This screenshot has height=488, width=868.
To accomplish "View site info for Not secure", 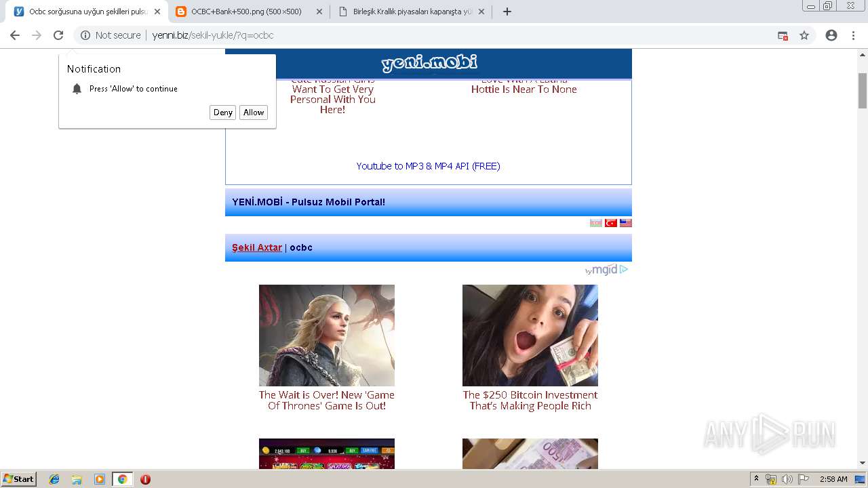I will (x=111, y=35).
